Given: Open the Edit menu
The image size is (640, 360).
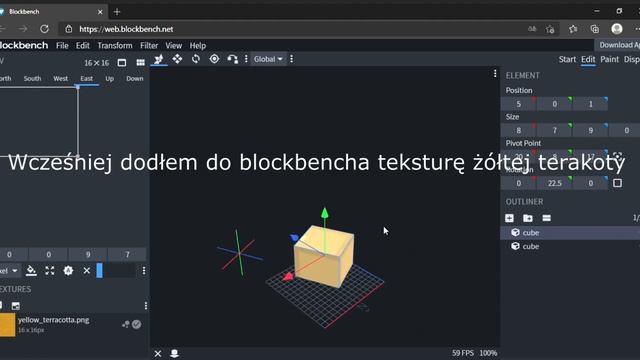Looking at the screenshot, I should click(x=82, y=45).
